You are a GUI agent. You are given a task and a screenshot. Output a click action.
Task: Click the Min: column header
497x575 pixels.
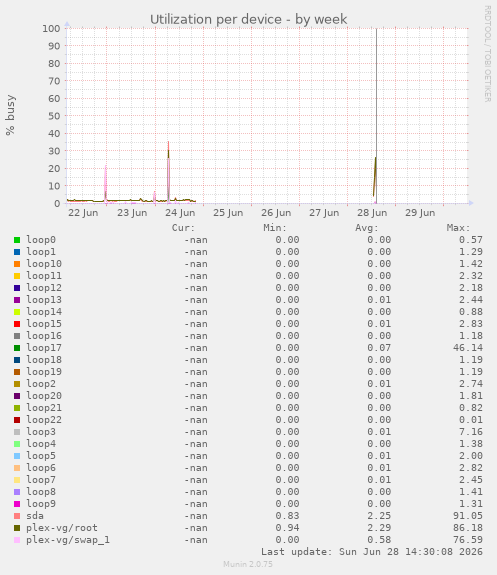pyautogui.click(x=275, y=228)
